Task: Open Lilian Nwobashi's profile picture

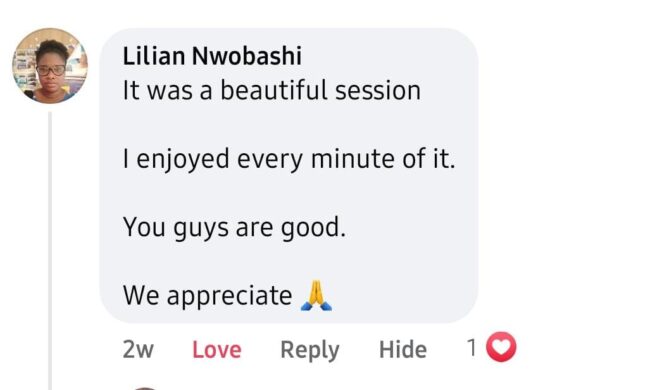Action: pos(50,65)
